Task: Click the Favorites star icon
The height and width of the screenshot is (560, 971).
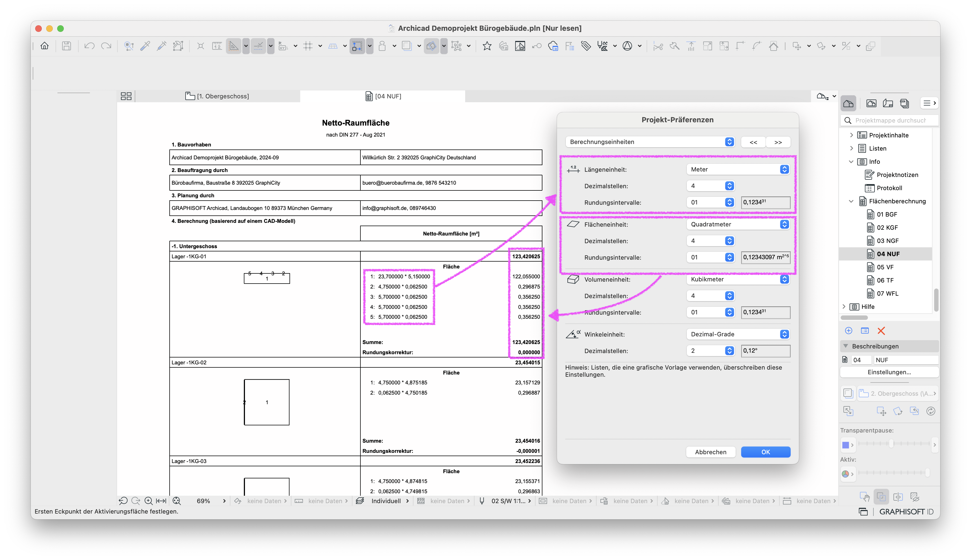Action: [487, 46]
